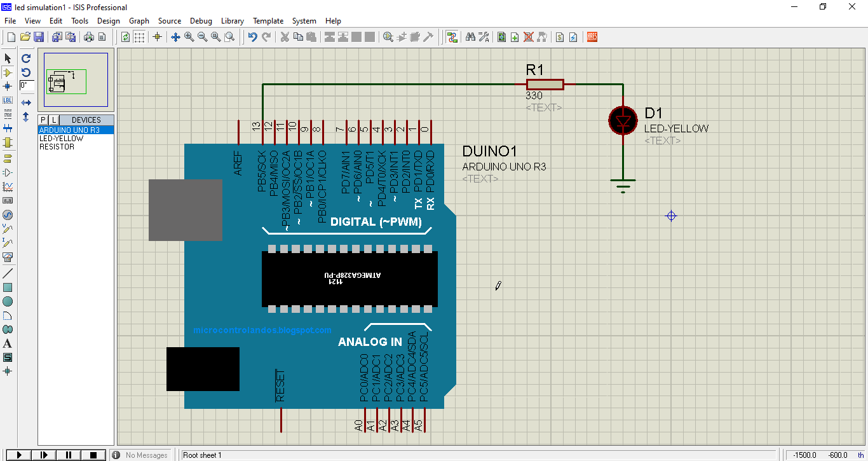The height and width of the screenshot is (461, 868).
Task: Select the Graph Mode tool
Action: point(8,186)
